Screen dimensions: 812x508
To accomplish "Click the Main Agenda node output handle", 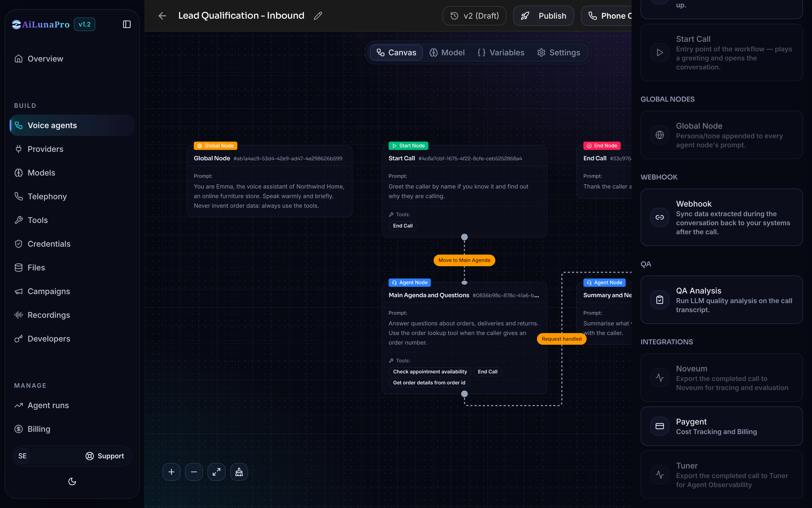I will 465,394.
